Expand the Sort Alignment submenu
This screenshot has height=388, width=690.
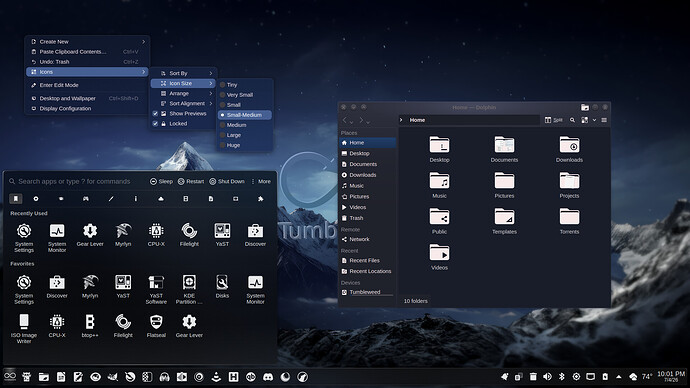(x=183, y=103)
